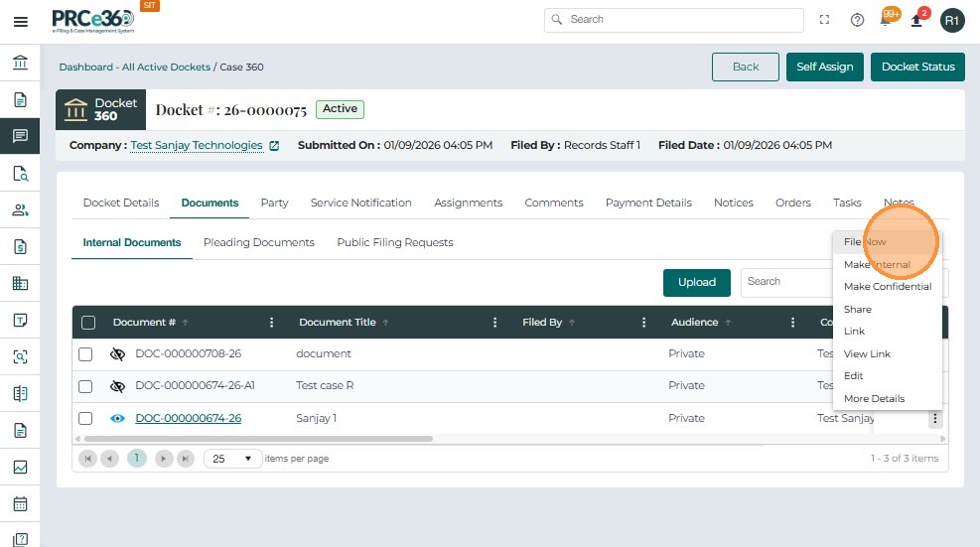
Task: Click the documents Search field
Action: tap(787, 282)
